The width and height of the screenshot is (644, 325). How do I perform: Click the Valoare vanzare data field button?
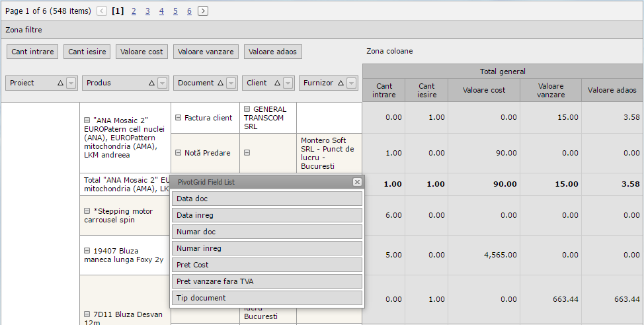pyautogui.click(x=206, y=52)
